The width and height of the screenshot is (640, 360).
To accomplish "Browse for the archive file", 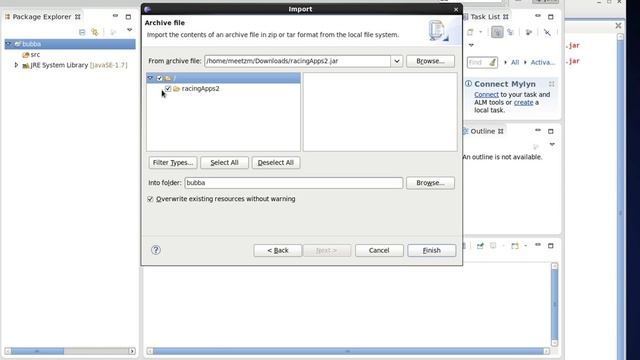I will (x=430, y=61).
